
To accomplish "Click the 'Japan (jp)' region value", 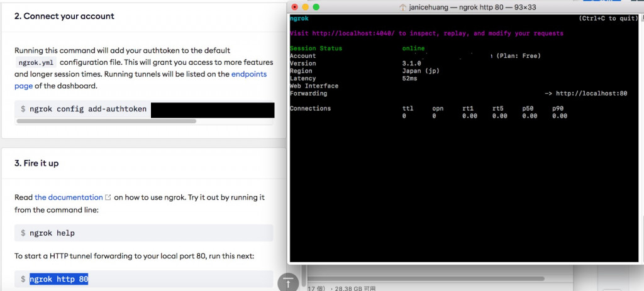I will coord(421,71).
